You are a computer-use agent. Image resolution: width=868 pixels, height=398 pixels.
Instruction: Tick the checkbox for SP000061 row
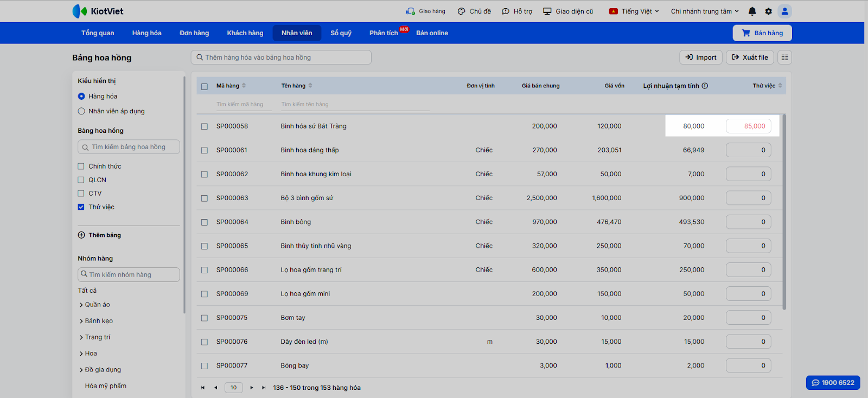205,150
